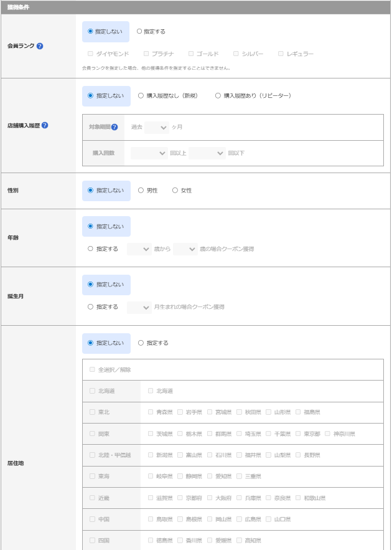This screenshot has height=550, width=392.
Task: Check the ダイヤモンド rank checkbox
Action: [91, 54]
